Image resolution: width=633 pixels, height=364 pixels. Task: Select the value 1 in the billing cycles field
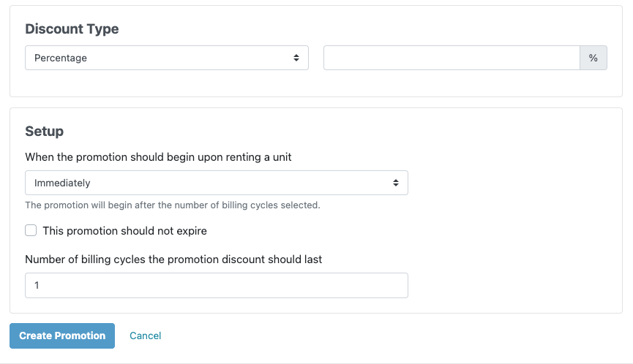[37, 286]
